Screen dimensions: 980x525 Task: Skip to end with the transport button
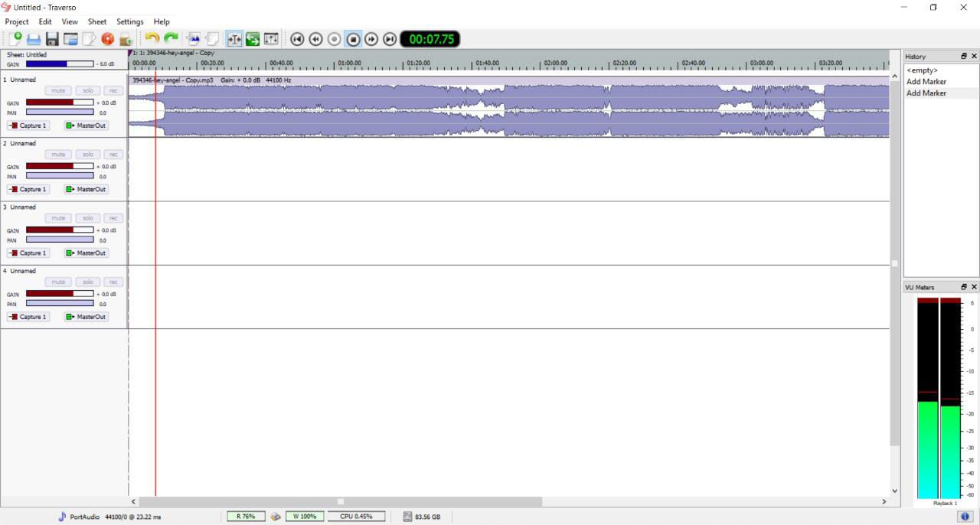coord(390,39)
